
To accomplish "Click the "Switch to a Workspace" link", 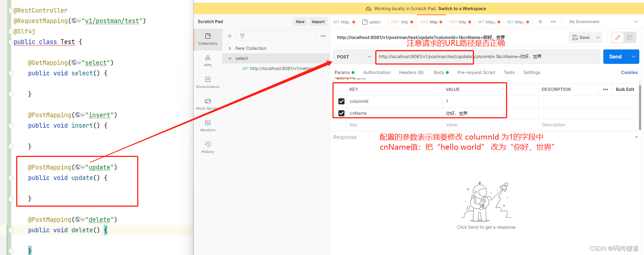I will (x=462, y=9).
